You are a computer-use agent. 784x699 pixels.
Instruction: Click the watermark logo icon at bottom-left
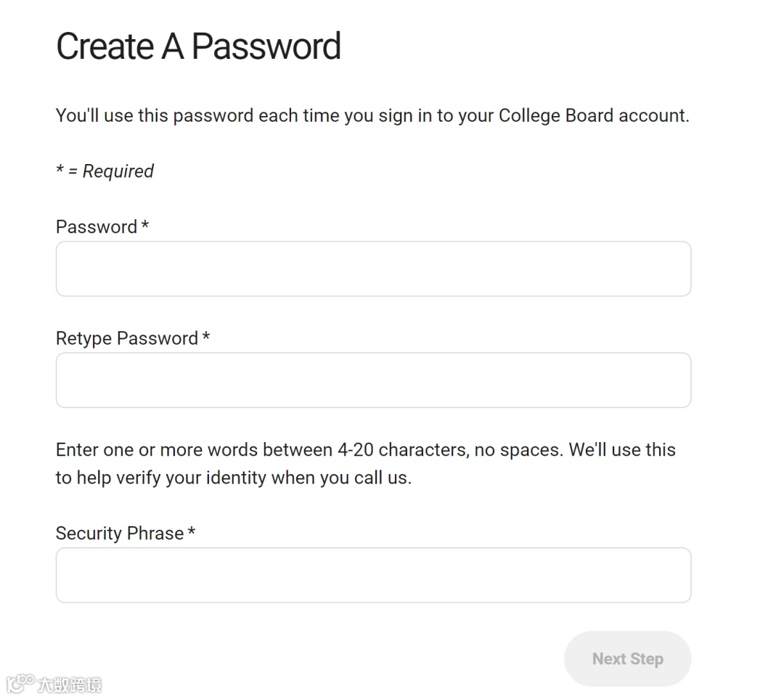tap(20, 684)
